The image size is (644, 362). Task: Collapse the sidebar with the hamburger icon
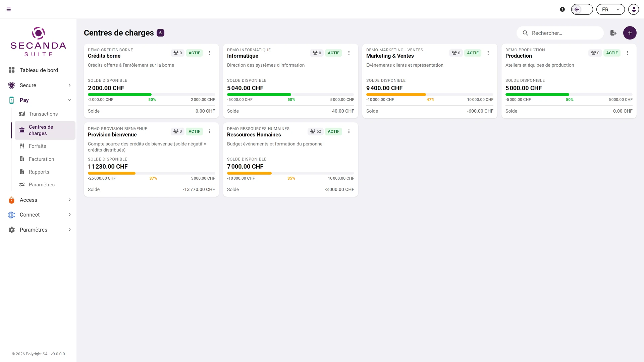pos(9,9)
